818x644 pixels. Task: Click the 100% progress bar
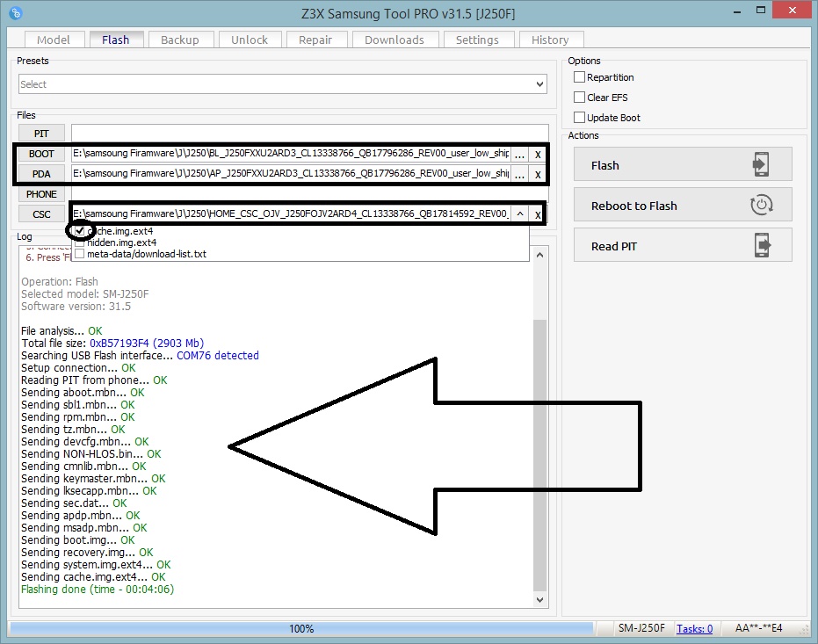coord(301,629)
